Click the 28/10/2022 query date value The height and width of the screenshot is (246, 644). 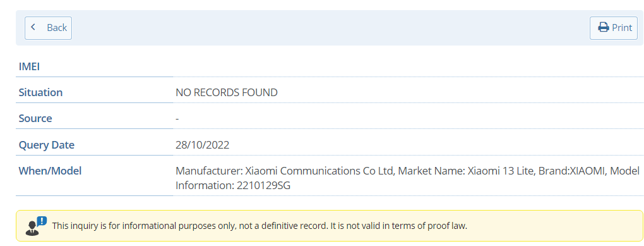pos(203,145)
